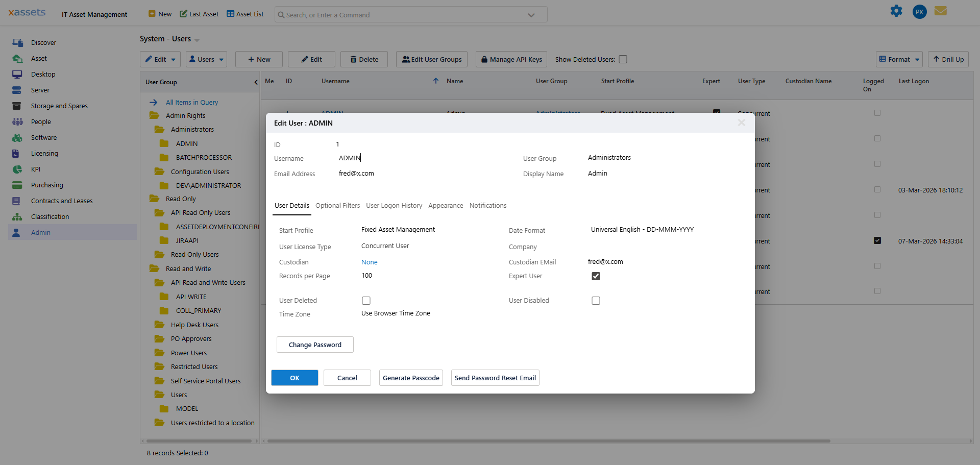Image resolution: width=980 pixels, height=465 pixels.
Task: Check the User Disabled checkbox
Action: [595, 301]
